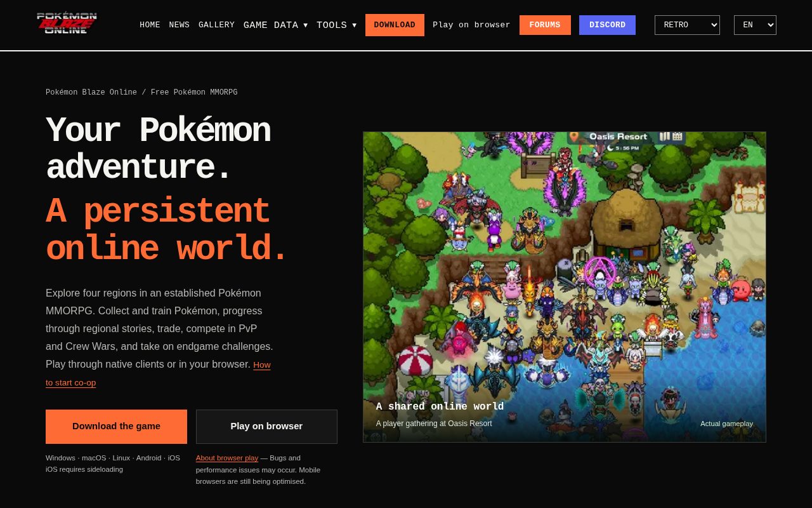Open the Forums button
This screenshot has height=508, width=812.
(545, 25)
